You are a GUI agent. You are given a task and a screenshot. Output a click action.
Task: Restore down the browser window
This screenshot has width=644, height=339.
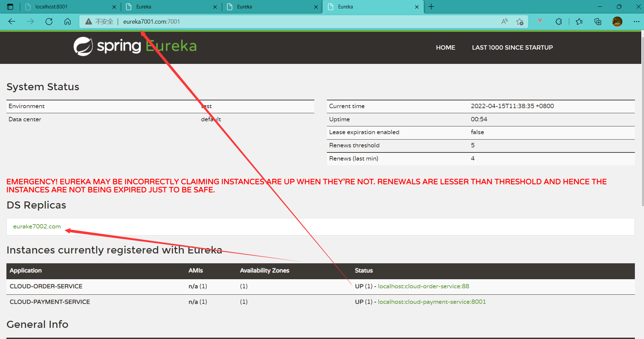tap(619, 7)
